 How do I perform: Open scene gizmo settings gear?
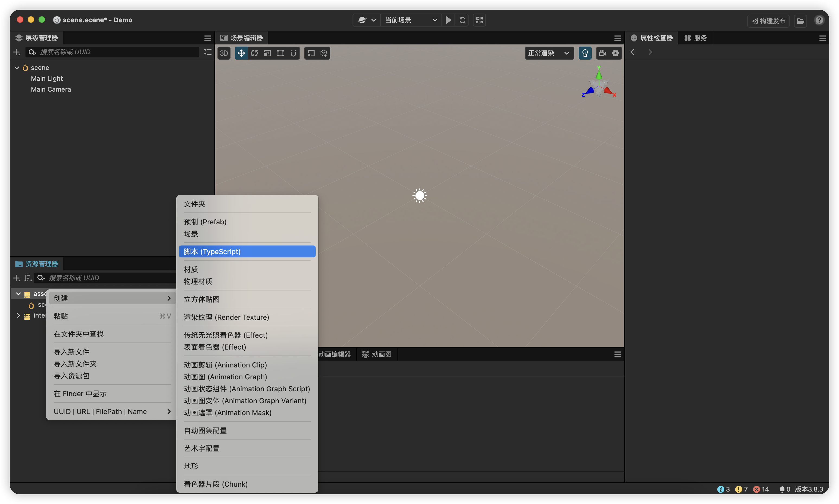click(615, 53)
